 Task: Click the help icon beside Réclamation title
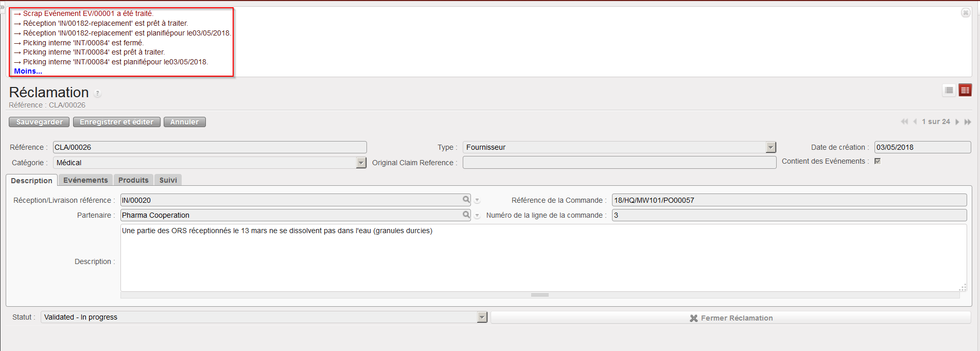pos(98,94)
